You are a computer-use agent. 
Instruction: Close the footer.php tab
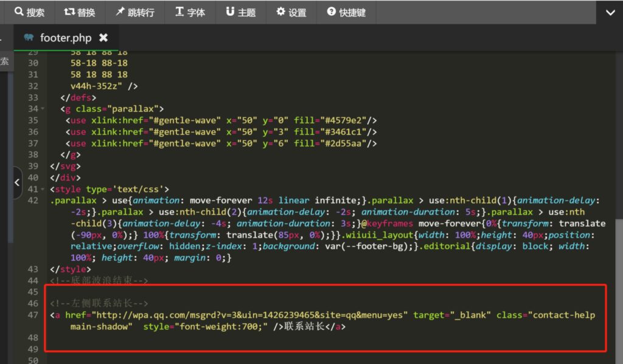click(x=103, y=37)
